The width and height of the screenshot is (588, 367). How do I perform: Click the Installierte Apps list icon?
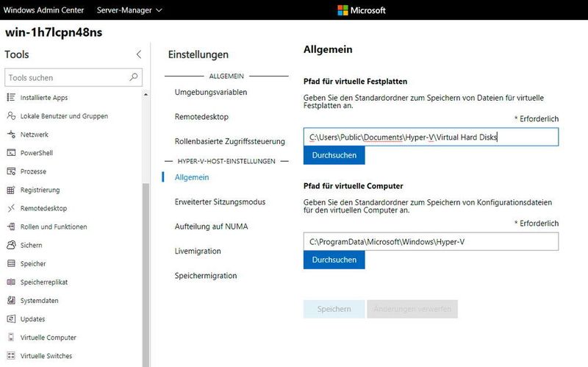coord(11,98)
